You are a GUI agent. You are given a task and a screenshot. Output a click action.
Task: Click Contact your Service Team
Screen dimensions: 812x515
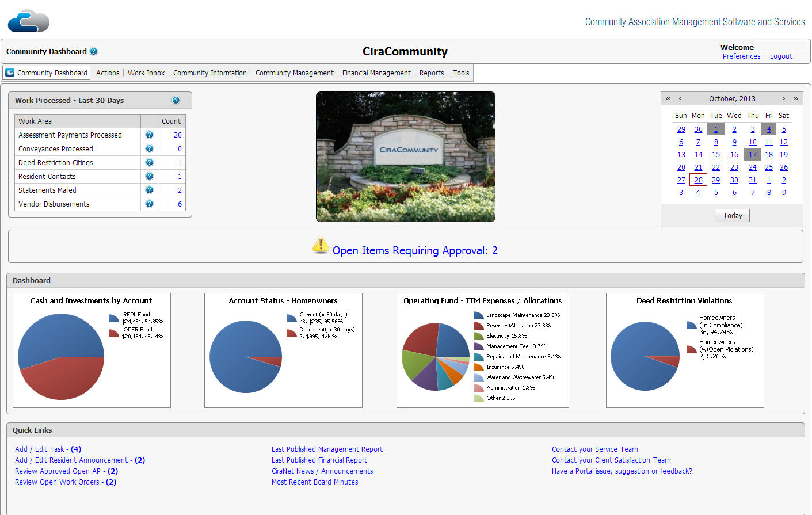(x=594, y=449)
